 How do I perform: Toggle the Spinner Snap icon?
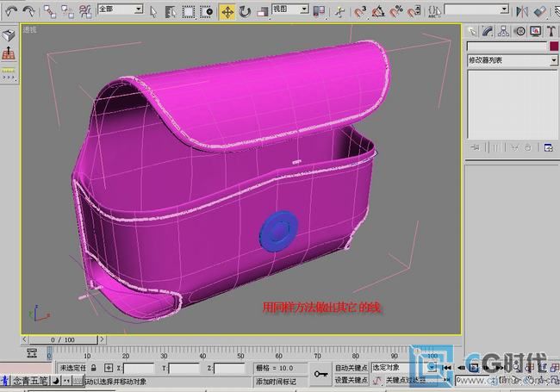[414, 12]
